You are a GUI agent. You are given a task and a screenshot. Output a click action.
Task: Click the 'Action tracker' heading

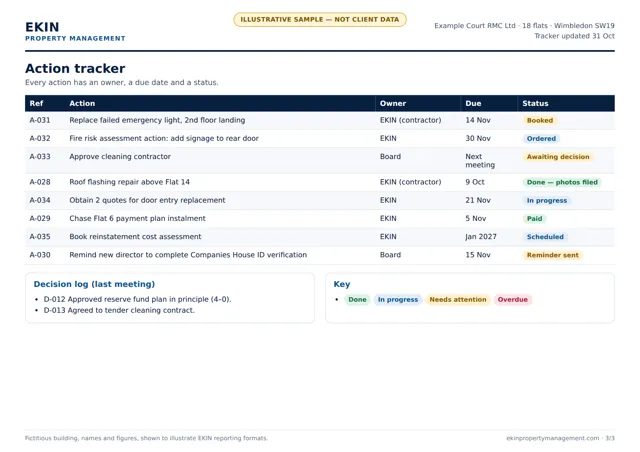tap(75, 68)
